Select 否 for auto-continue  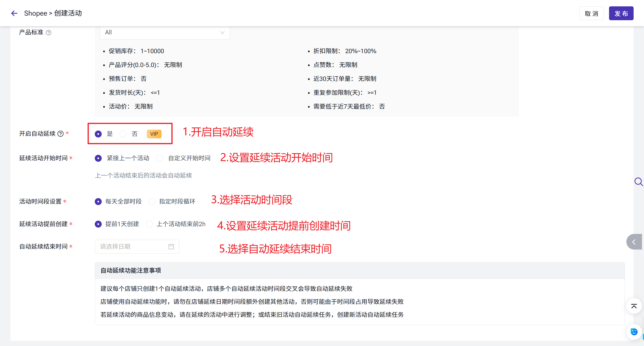(123, 134)
